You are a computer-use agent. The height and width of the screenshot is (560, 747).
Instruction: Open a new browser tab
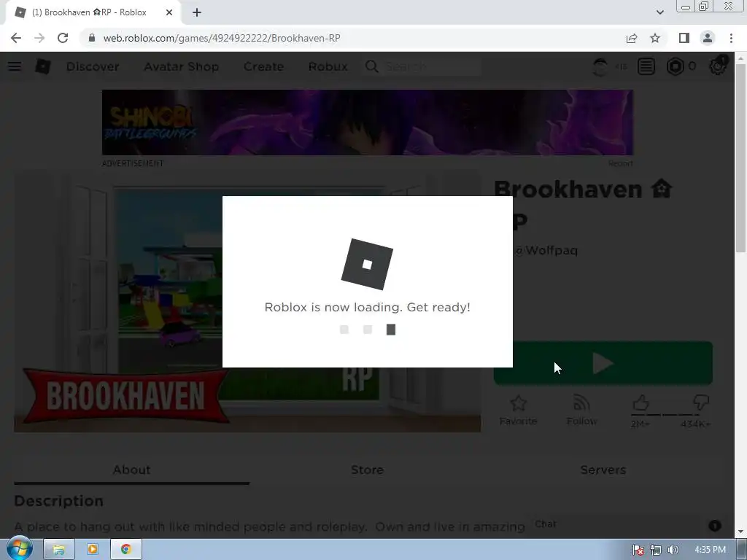pos(197,13)
